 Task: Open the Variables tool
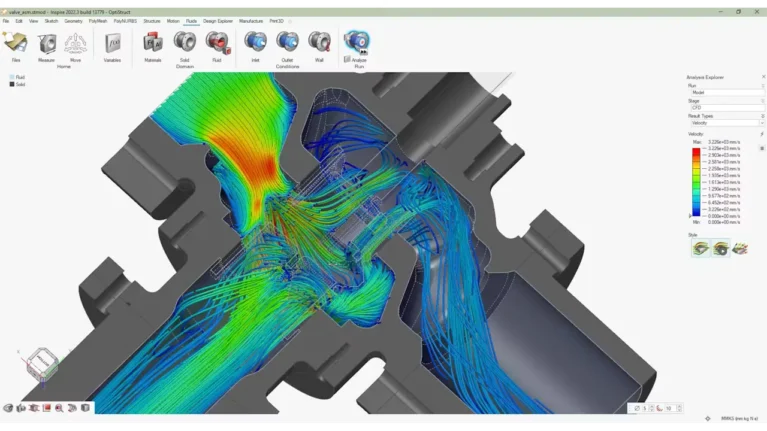[113, 45]
